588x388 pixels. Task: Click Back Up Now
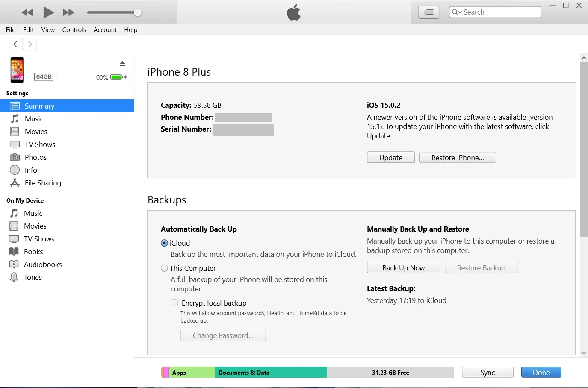click(x=404, y=267)
